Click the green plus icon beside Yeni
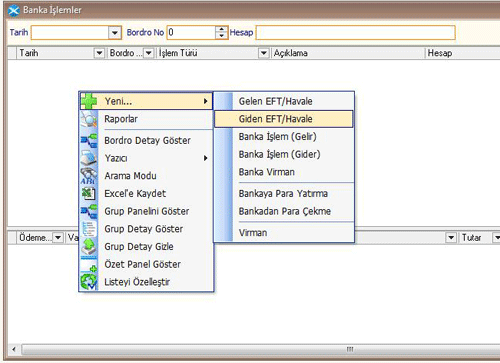 click(89, 101)
